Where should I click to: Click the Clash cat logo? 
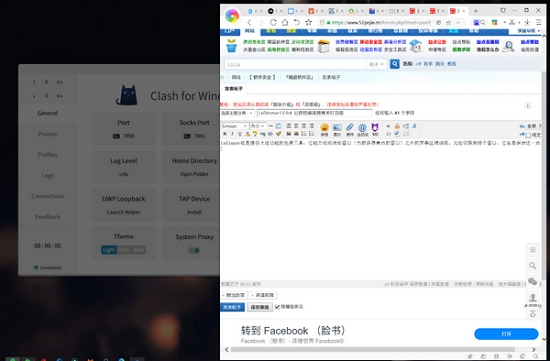[127, 95]
